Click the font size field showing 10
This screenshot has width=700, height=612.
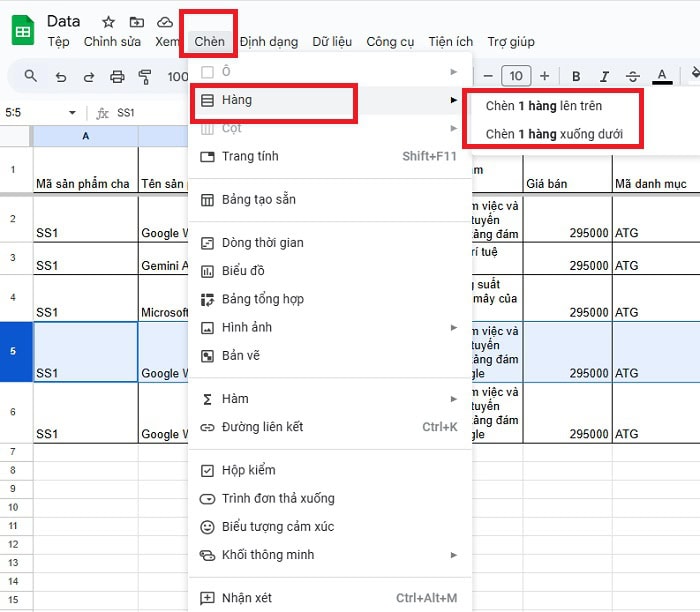point(516,76)
